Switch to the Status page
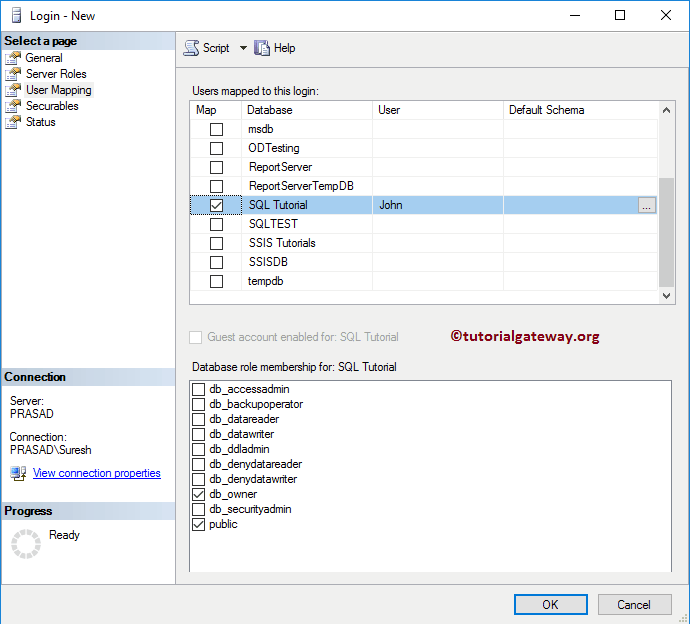Image resolution: width=690 pixels, height=624 pixels. tap(40, 122)
